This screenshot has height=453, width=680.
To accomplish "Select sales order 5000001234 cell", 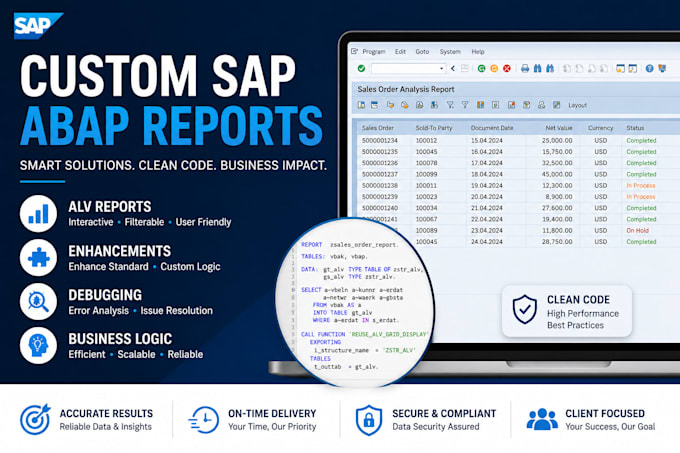I will tap(380, 140).
